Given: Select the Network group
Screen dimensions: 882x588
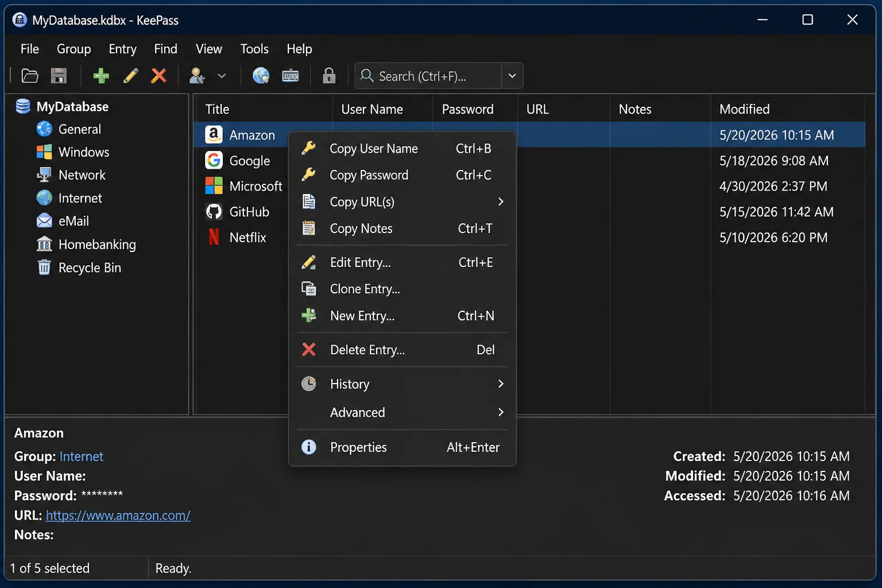Looking at the screenshot, I should [71, 175].
